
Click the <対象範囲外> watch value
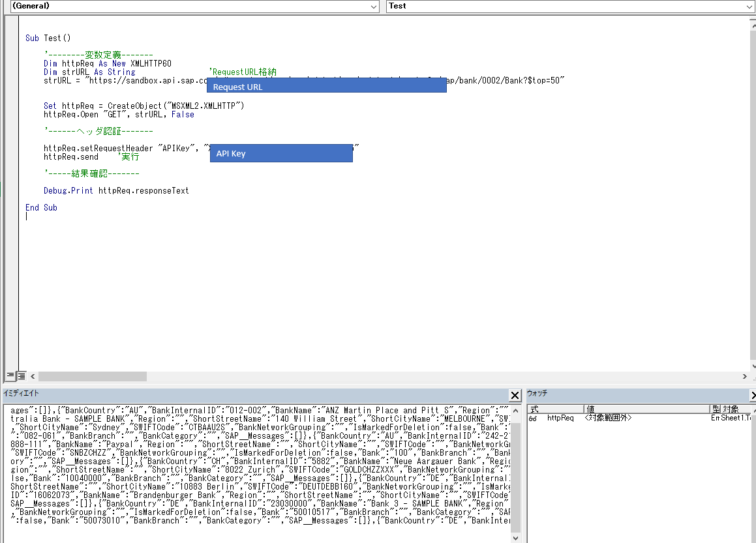[608, 418]
